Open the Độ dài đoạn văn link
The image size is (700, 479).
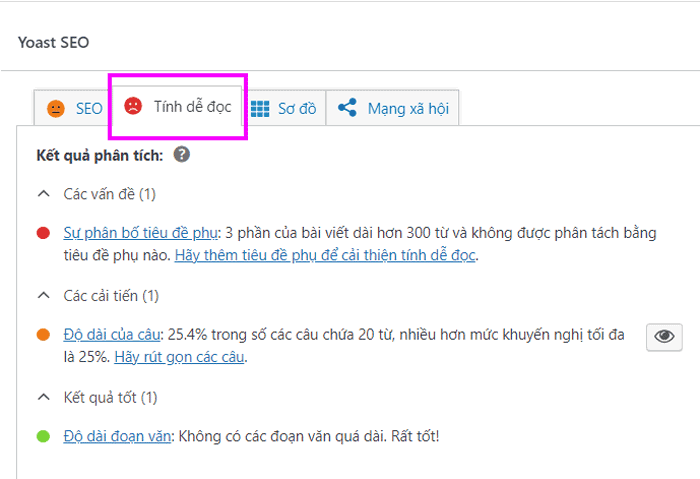point(117,436)
